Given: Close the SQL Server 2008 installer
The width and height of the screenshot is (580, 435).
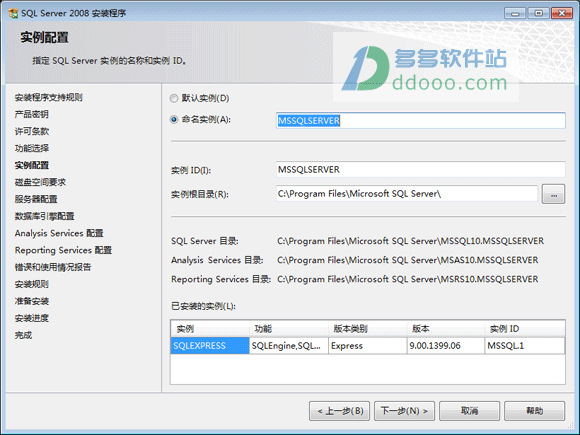Looking at the screenshot, I should [562, 13].
